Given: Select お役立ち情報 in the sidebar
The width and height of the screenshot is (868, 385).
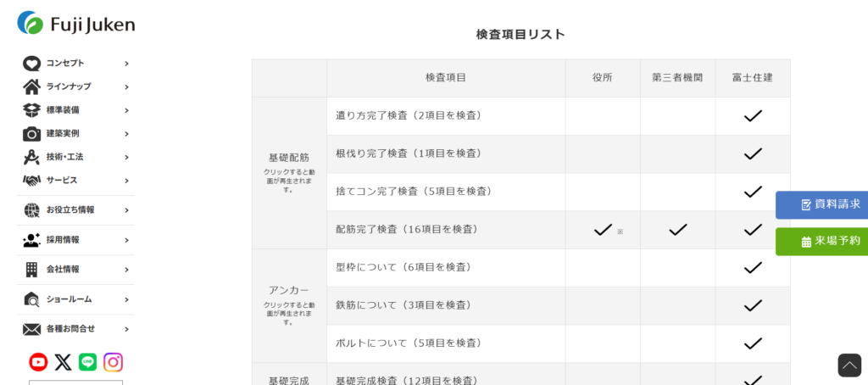Looking at the screenshot, I should click(70, 209).
